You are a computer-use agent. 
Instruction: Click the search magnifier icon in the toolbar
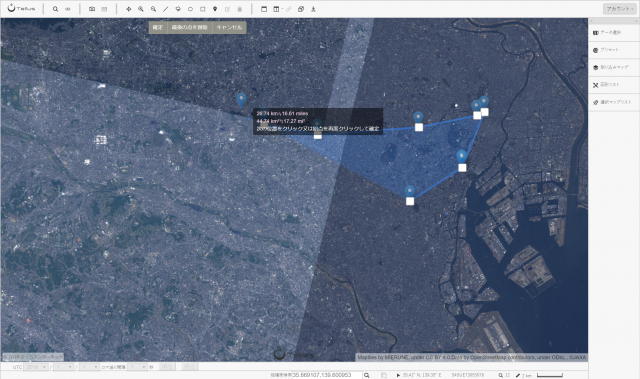[x=56, y=9]
